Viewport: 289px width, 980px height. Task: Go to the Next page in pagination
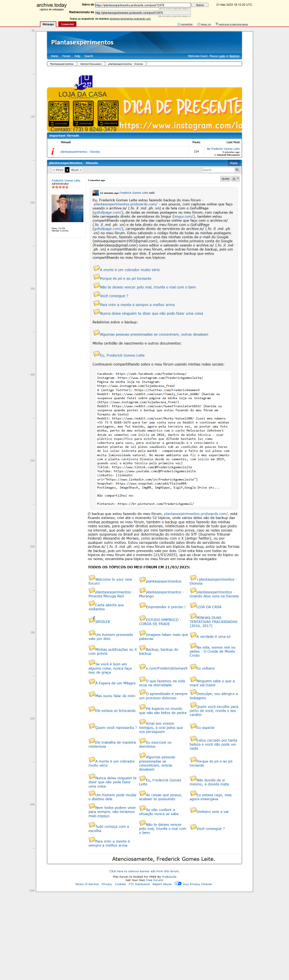click(x=76, y=170)
